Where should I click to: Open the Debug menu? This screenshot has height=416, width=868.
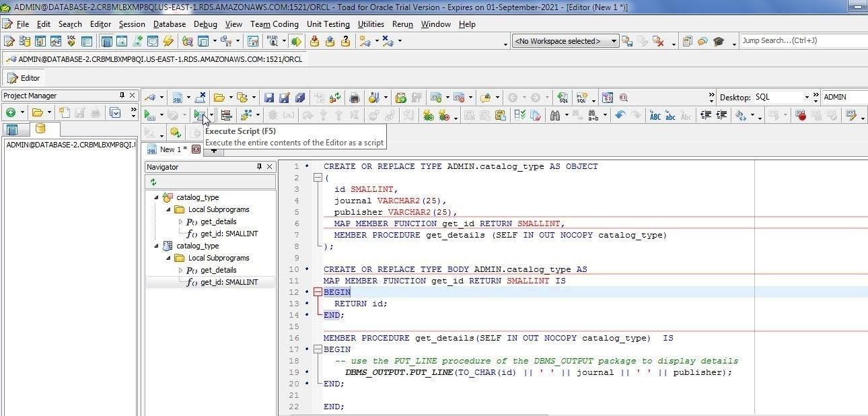[x=205, y=24]
